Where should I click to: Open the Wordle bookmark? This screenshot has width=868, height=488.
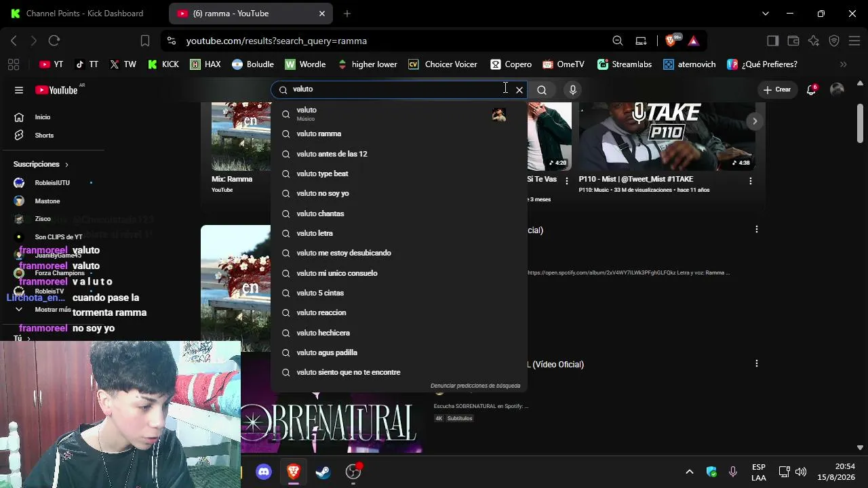pos(305,64)
